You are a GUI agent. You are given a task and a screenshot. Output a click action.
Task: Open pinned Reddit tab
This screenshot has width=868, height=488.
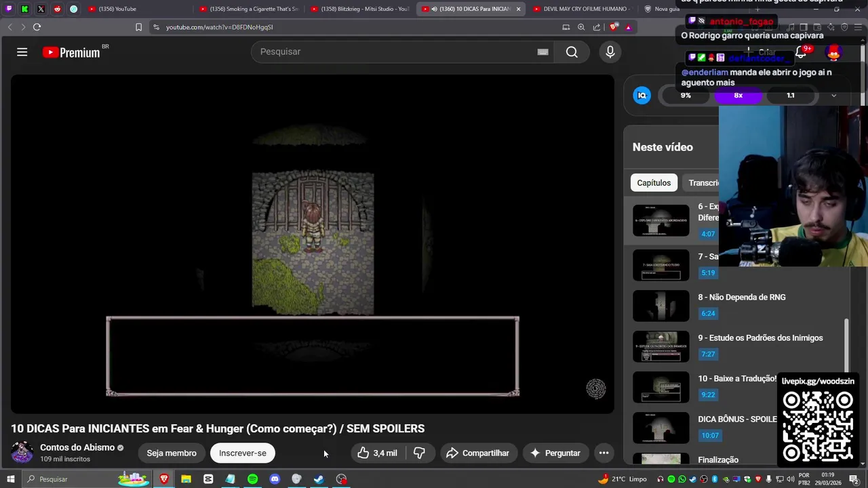[57, 9]
